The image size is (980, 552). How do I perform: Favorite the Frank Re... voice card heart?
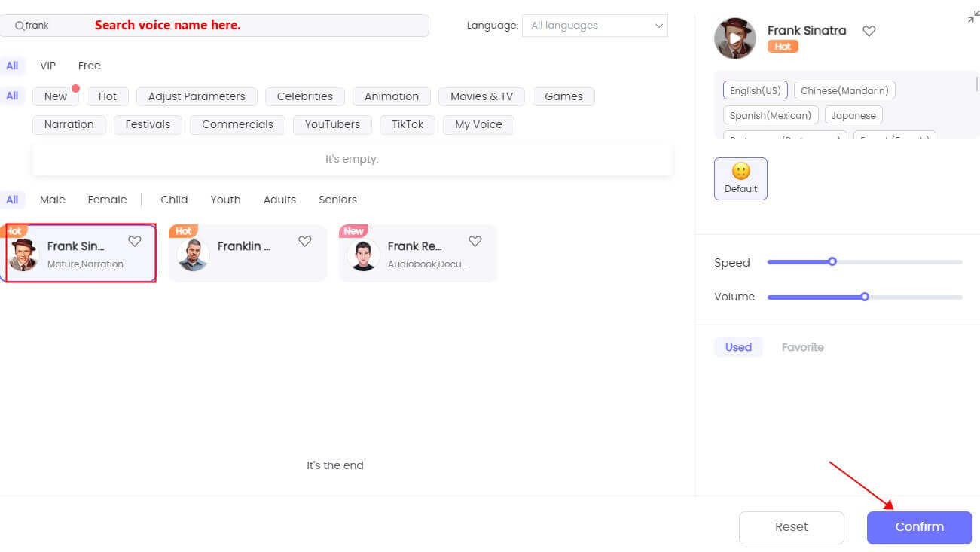[x=475, y=241]
